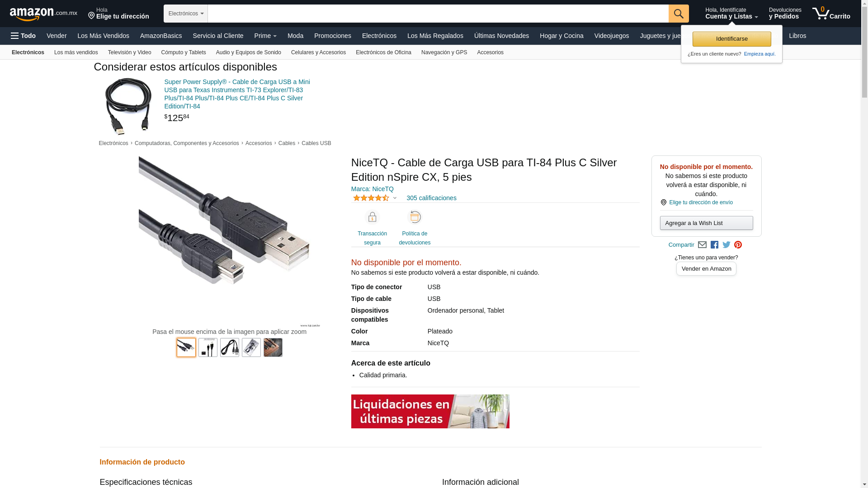Click Agregar a la Wish List
This screenshot has height=488, width=868.
point(706,223)
